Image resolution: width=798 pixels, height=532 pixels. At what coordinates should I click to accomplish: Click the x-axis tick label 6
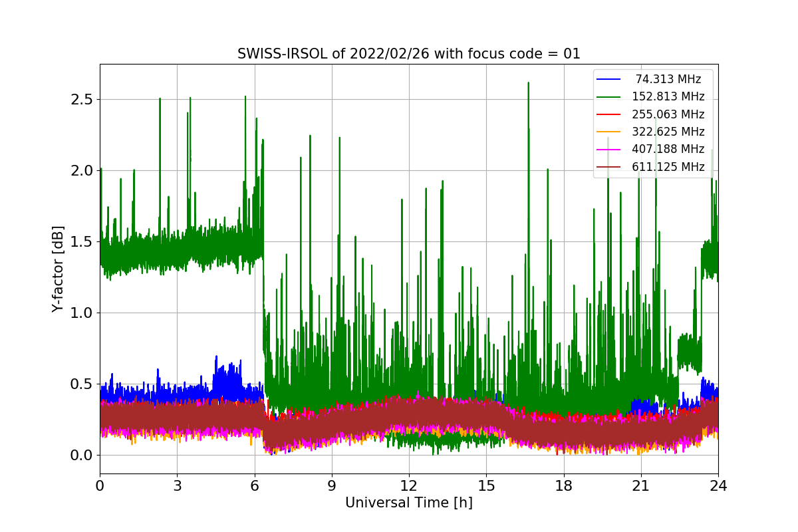click(x=254, y=485)
